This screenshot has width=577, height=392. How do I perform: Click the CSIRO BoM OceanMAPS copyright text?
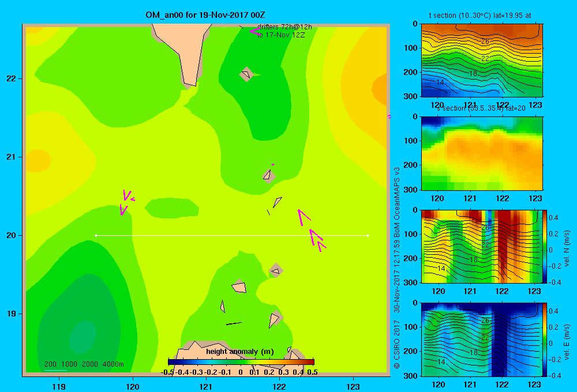(397, 267)
